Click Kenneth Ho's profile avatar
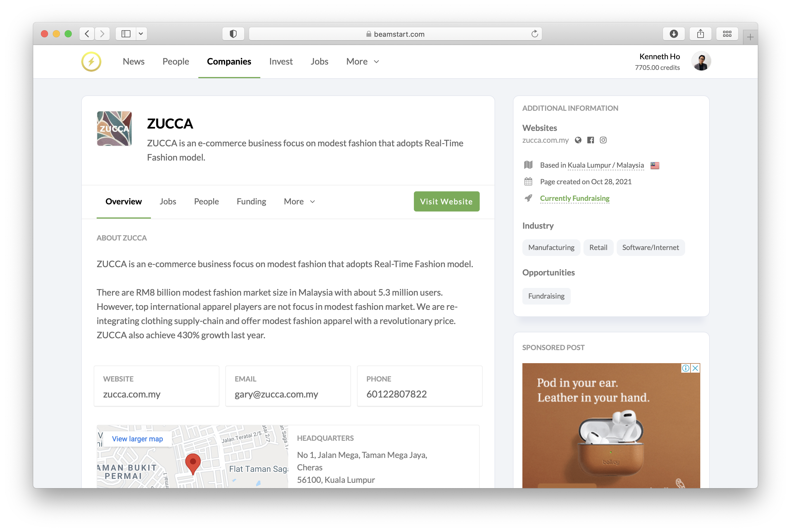 pyautogui.click(x=701, y=61)
